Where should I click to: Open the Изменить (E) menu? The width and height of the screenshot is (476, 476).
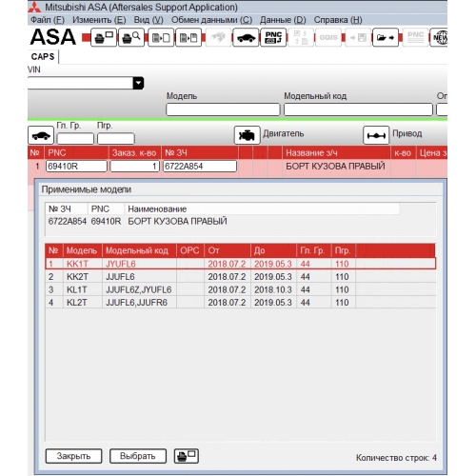99,20
